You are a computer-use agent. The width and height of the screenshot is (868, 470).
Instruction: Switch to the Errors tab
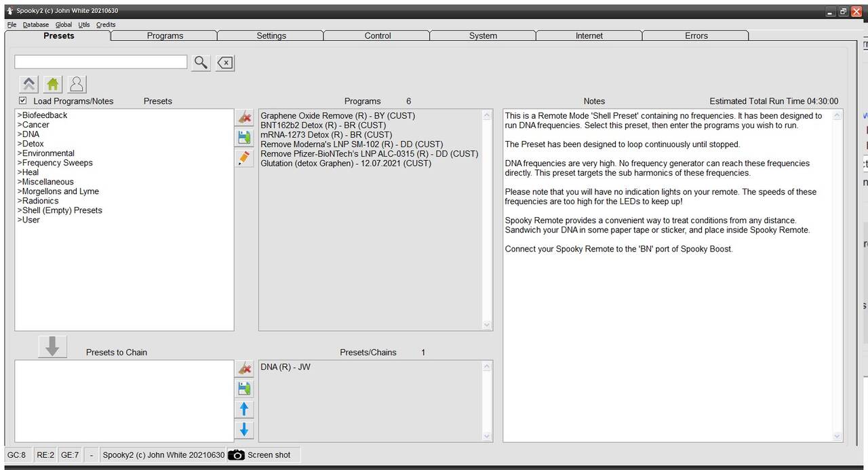click(x=696, y=36)
